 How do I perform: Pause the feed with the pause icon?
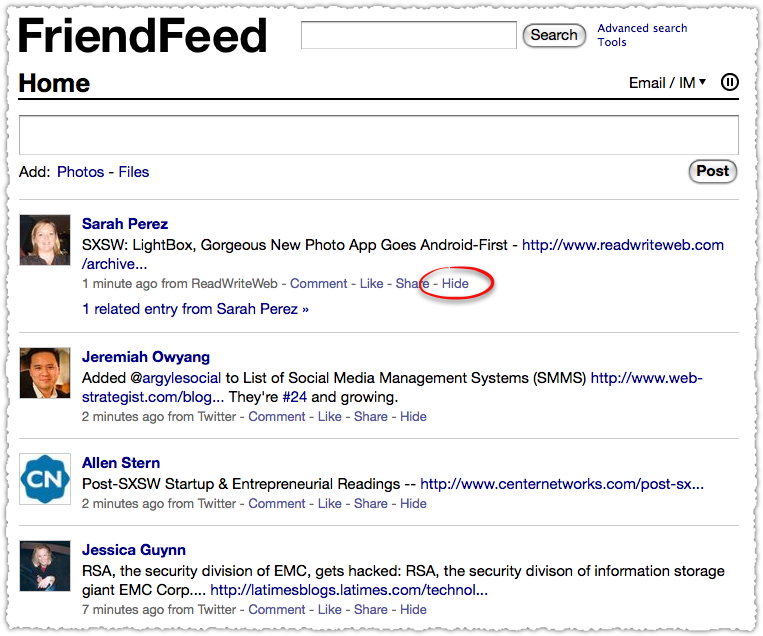(729, 82)
